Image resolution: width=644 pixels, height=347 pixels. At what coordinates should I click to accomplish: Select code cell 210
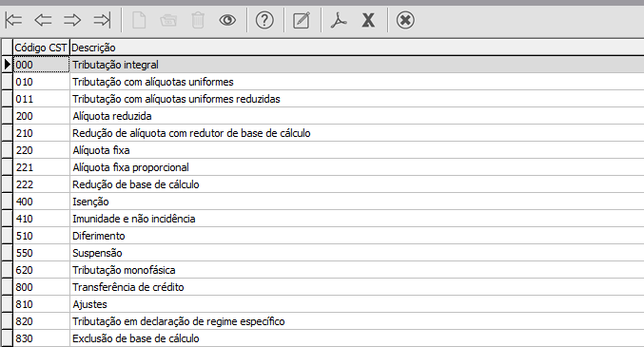[41, 133]
